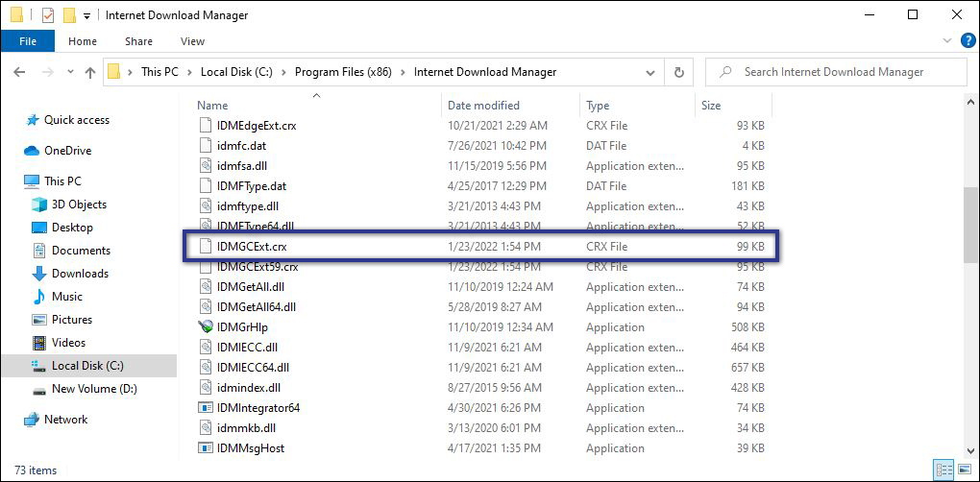980x482 pixels.
Task: Click Local Disk (C:) in address breadcrumb
Action: tap(236, 72)
